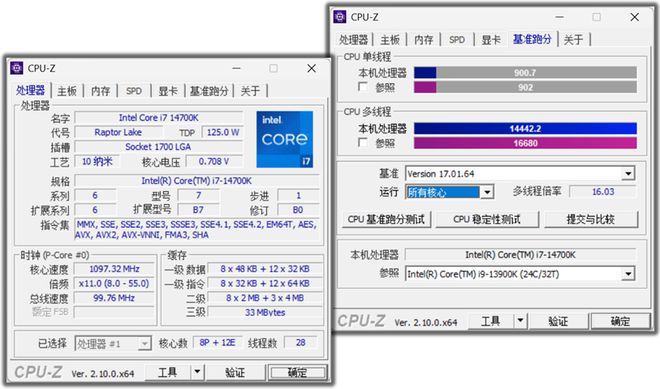Switch to 内存 tab in left window
The image size is (660, 389).
pyautogui.click(x=101, y=91)
